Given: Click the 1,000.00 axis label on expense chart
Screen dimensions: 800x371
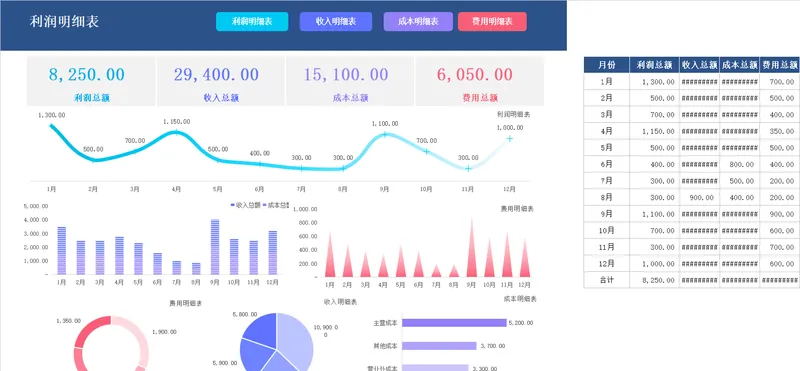Looking at the screenshot, I should [x=306, y=209].
